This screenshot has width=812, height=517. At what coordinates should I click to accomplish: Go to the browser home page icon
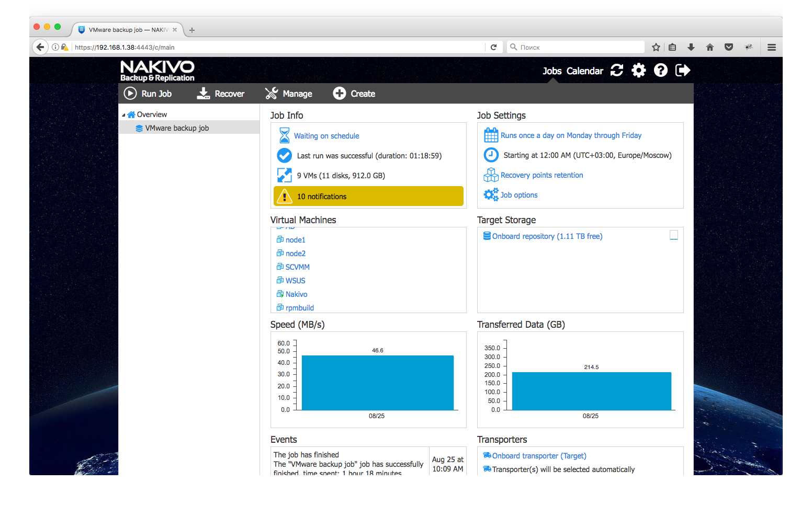point(710,47)
